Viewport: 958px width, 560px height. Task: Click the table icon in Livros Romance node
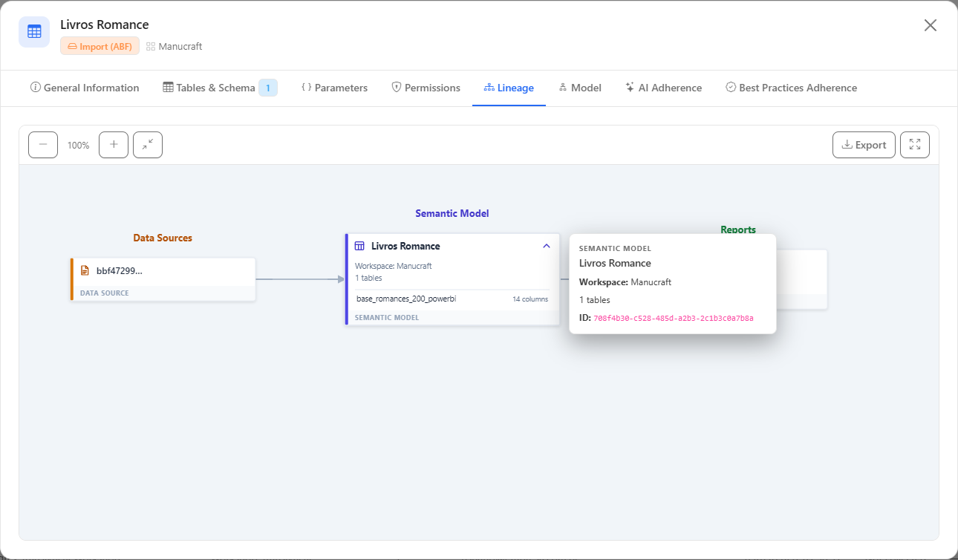(x=359, y=246)
